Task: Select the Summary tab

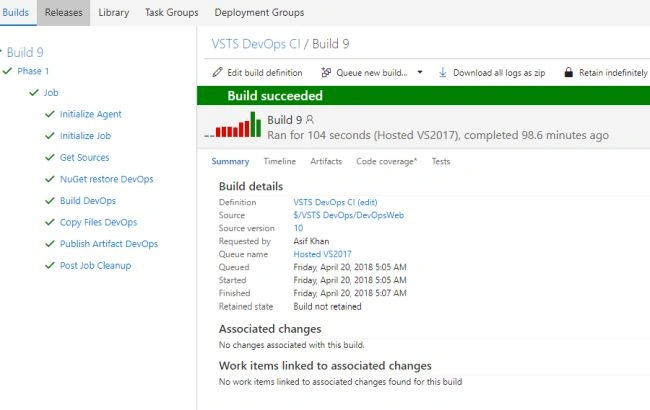Action: [x=230, y=161]
